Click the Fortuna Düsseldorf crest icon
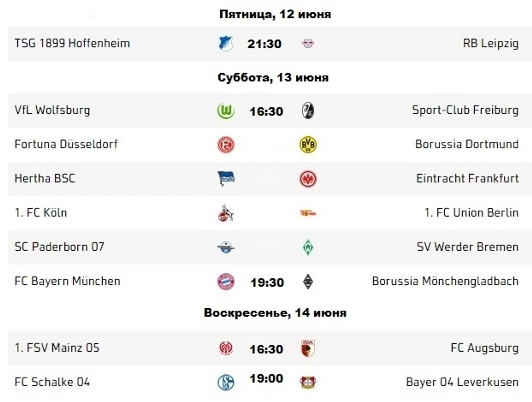532x402 pixels. pos(226,145)
